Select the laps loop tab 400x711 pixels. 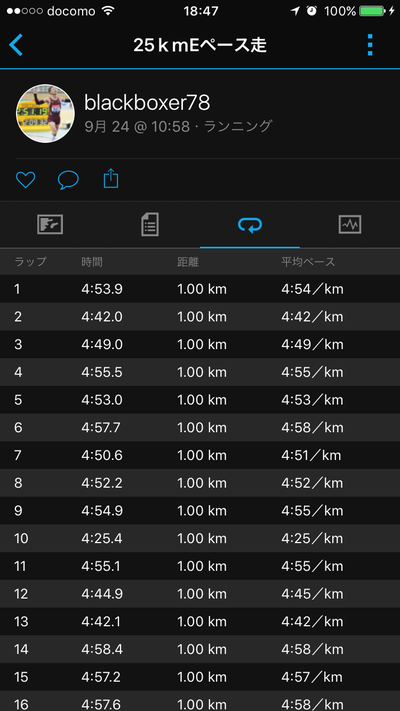coord(250,224)
